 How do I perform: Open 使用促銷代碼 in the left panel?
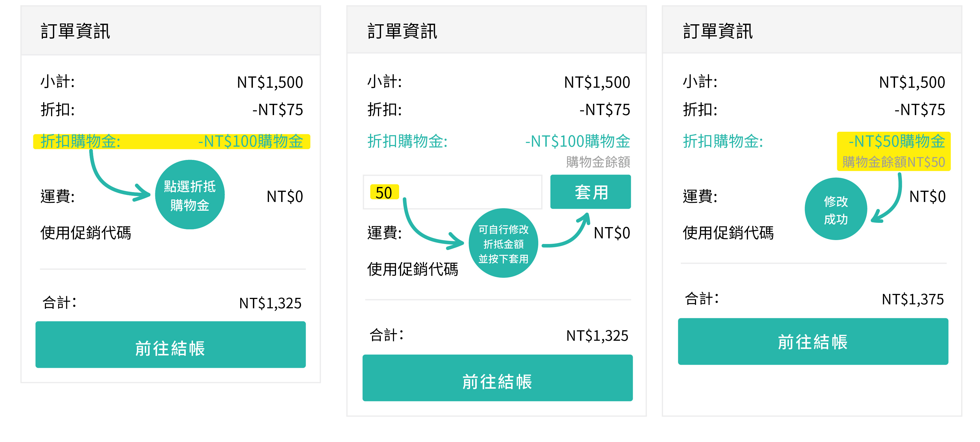[x=86, y=233]
